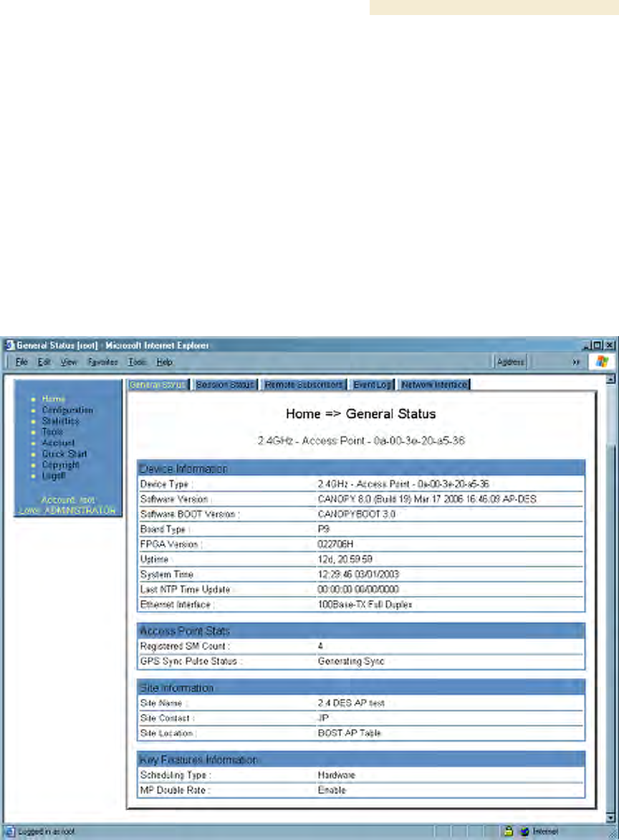Open Quick Start in the sidebar
The image size is (619, 840).
click(x=64, y=454)
